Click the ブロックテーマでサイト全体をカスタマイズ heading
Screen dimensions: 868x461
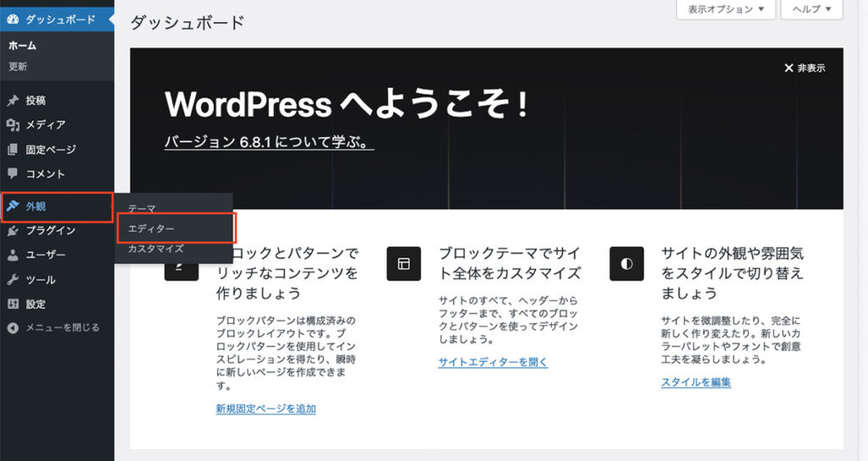tap(509, 264)
